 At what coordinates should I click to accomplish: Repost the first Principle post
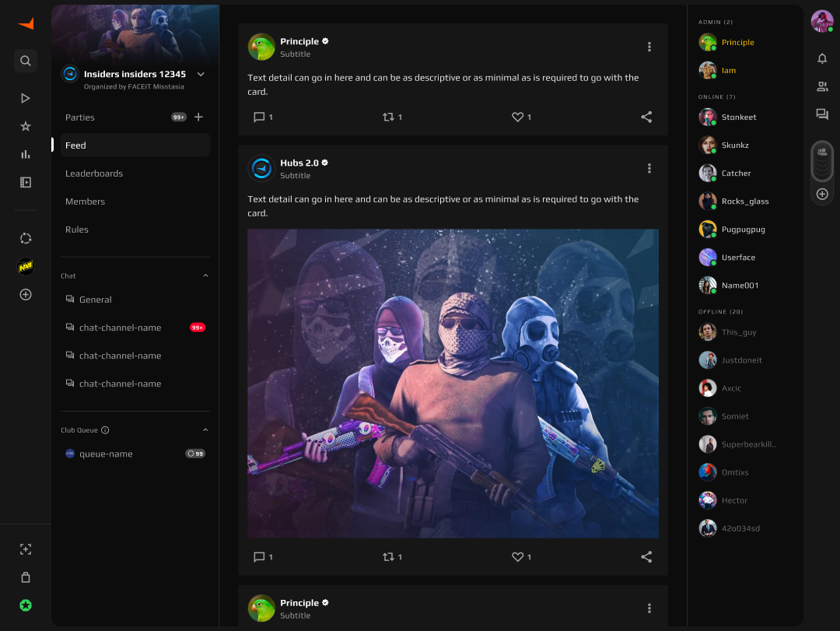click(x=392, y=117)
